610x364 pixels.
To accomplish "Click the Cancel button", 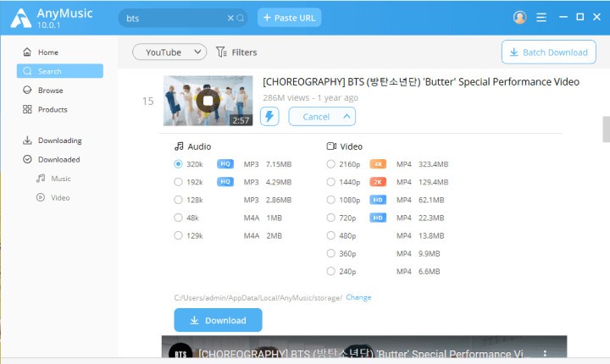I will tap(322, 116).
